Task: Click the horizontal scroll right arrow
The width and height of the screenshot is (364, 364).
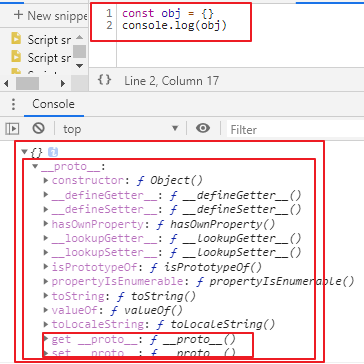Action: [x=63, y=83]
